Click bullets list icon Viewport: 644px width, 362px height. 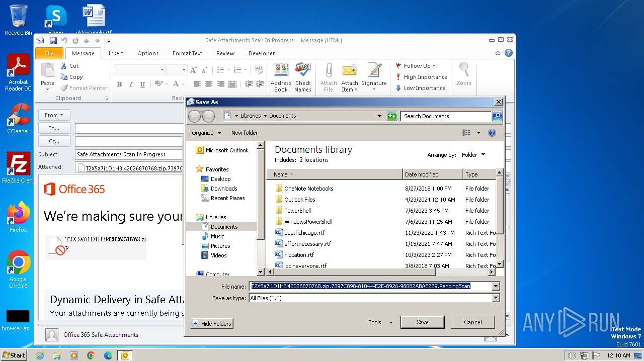(x=220, y=70)
